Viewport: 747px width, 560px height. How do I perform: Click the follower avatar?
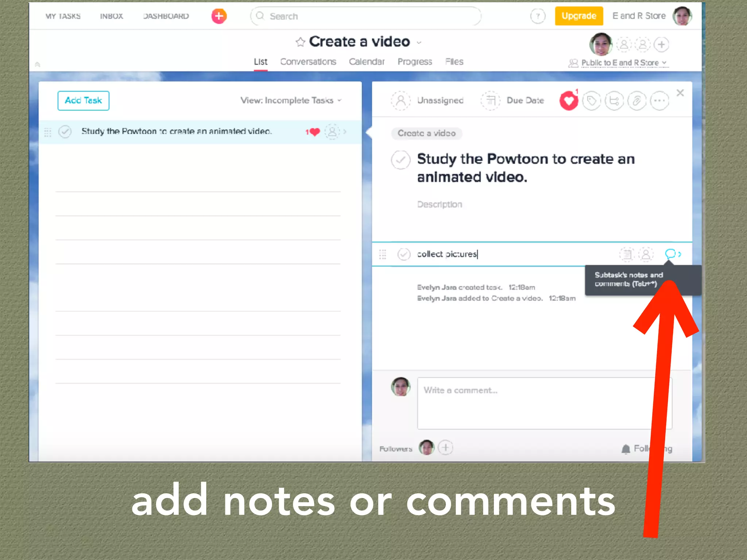426,447
